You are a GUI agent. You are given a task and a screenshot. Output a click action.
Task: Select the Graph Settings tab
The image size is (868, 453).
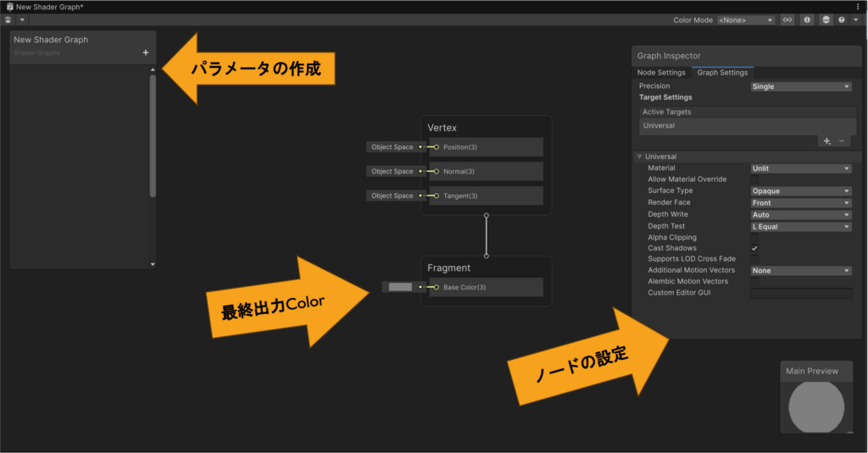point(722,73)
